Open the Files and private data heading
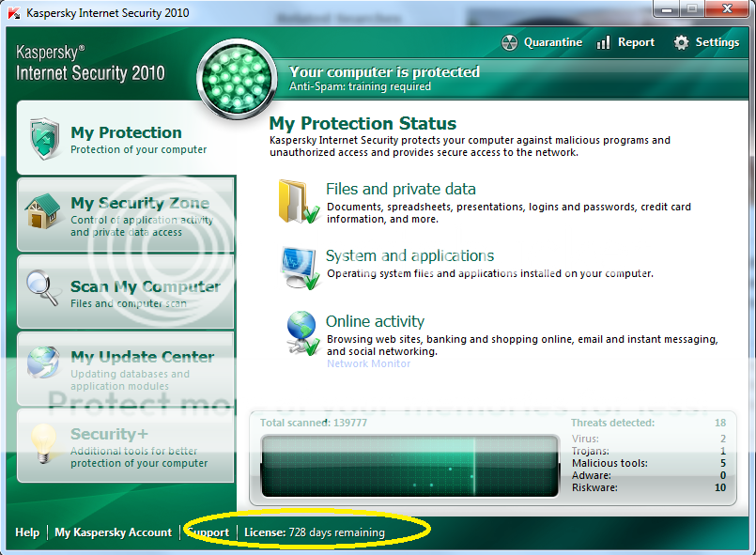 (401, 189)
